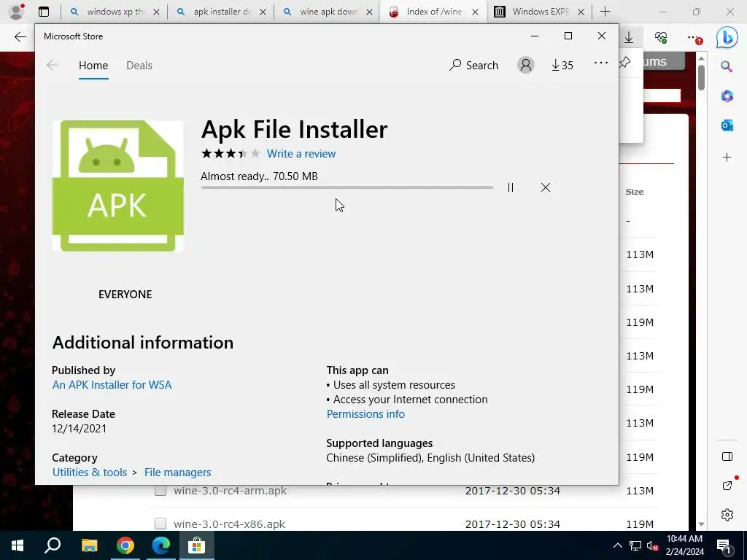Open Edge sidebar search icon
Image resolution: width=747 pixels, height=560 pixels.
727,66
